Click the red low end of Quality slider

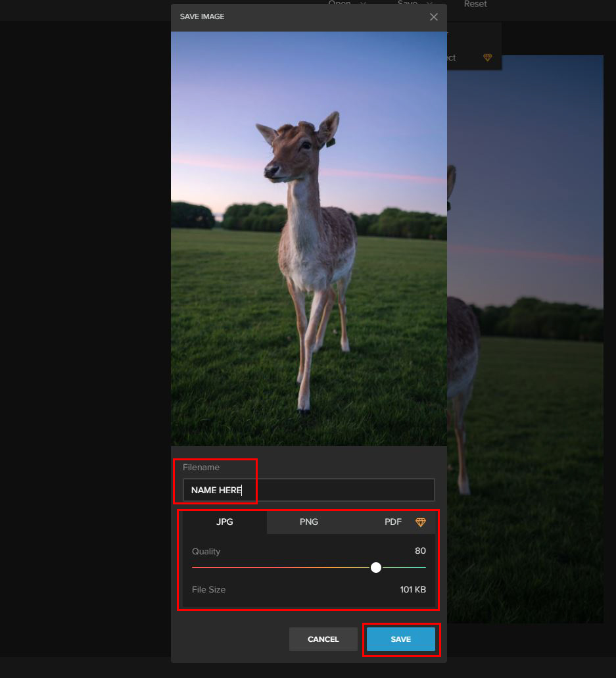[x=197, y=568]
